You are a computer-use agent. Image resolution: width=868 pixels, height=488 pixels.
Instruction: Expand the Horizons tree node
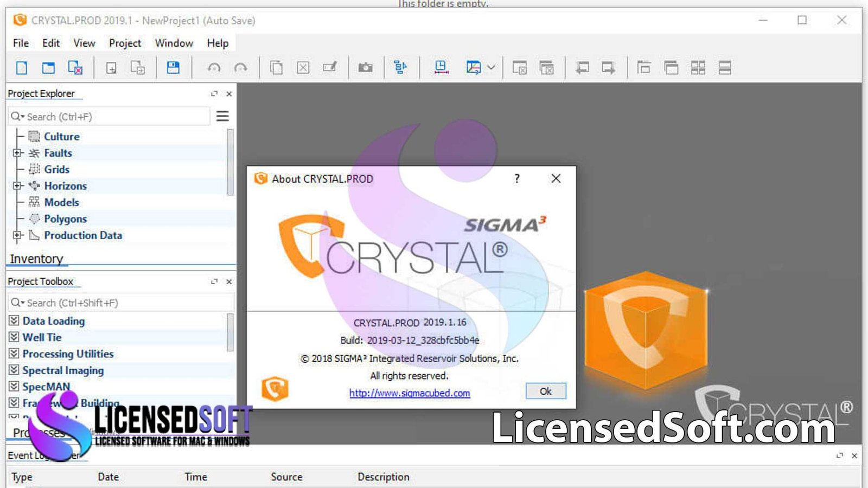pos(17,186)
